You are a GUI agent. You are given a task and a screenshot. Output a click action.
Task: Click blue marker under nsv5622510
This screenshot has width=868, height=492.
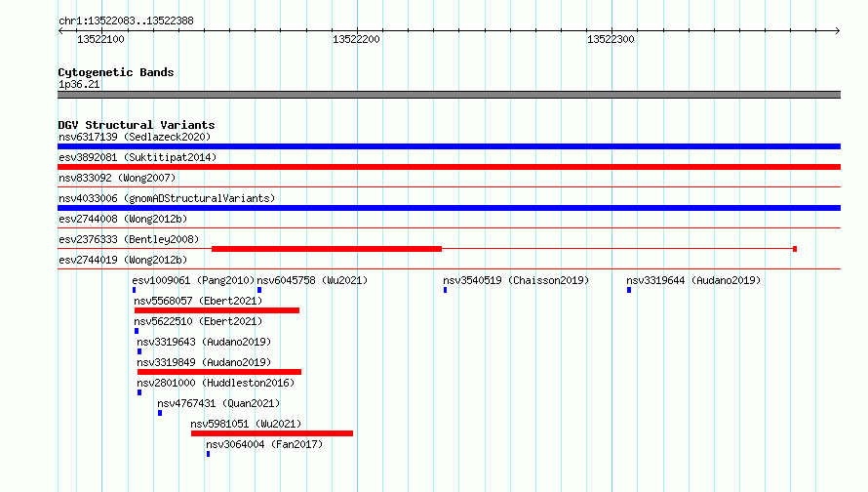[x=137, y=331]
